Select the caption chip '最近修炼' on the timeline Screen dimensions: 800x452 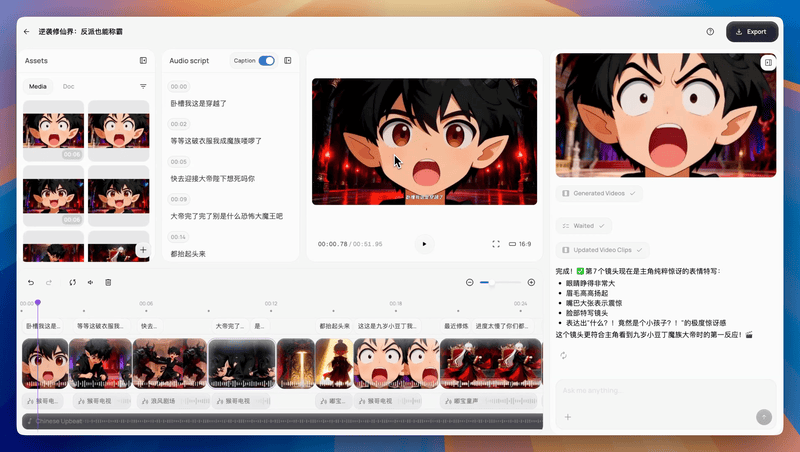tap(456, 326)
